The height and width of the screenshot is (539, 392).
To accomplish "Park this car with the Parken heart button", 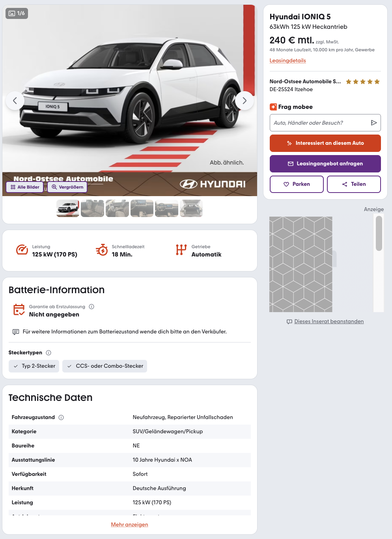I will click(297, 184).
